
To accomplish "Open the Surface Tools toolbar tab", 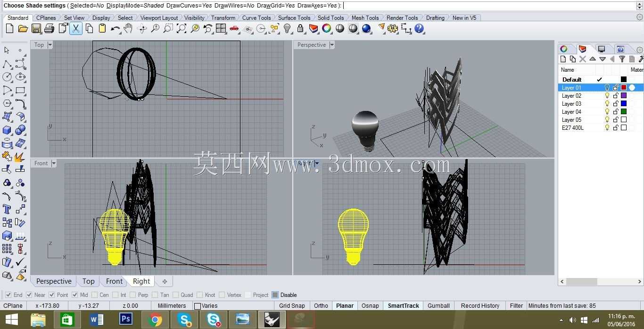I will coord(294,17).
